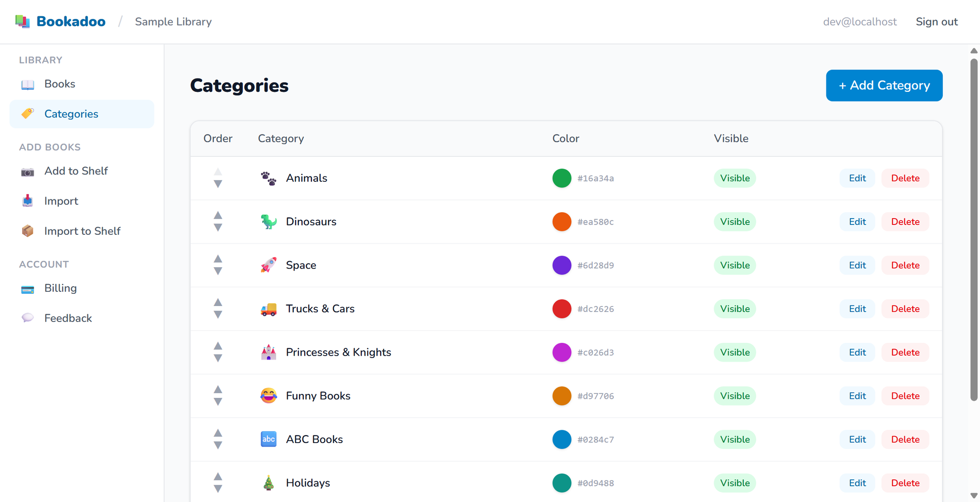Select Categories in the sidebar
980x502 pixels.
coord(82,114)
